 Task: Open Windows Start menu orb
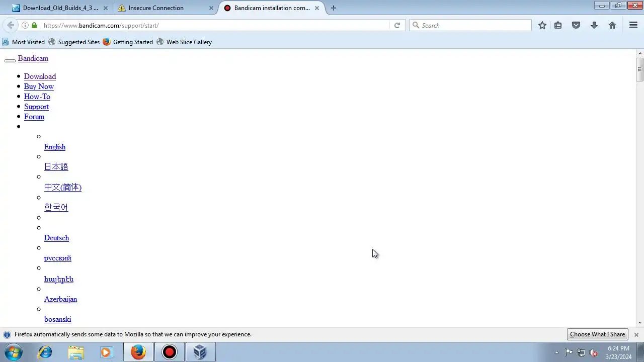pyautogui.click(x=13, y=352)
